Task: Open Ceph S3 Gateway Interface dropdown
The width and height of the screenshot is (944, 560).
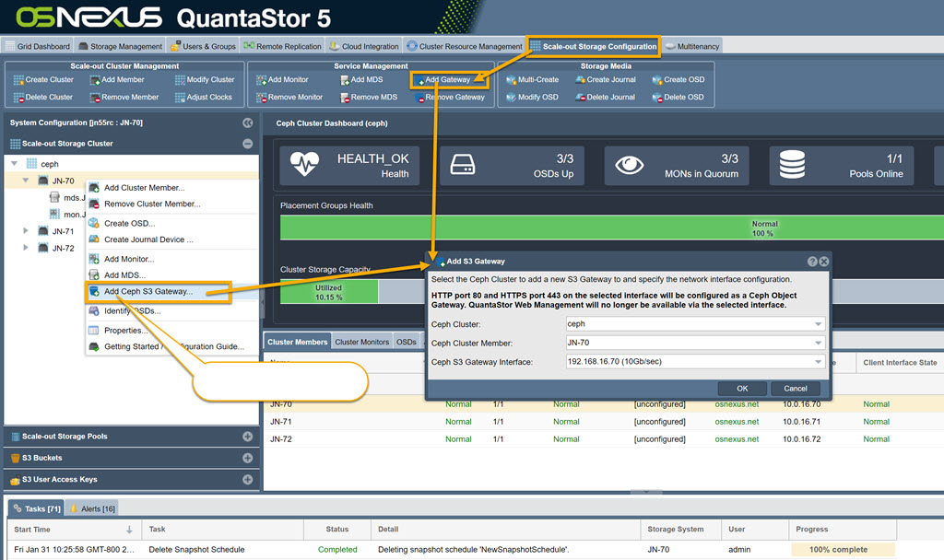Action: (x=819, y=362)
